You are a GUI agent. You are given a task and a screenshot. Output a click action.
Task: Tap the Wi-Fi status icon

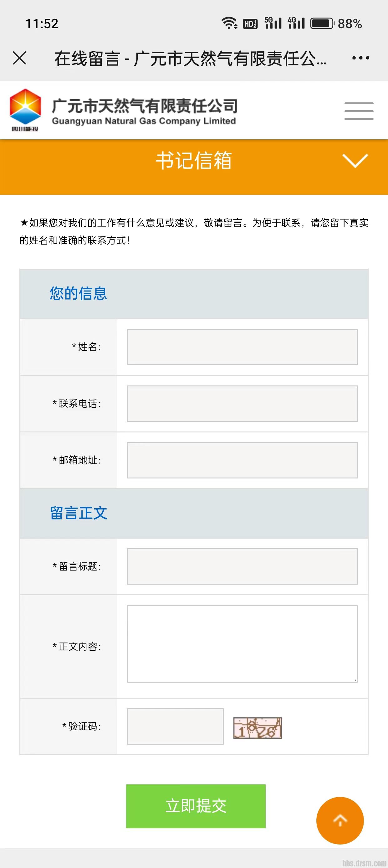tap(229, 23)
